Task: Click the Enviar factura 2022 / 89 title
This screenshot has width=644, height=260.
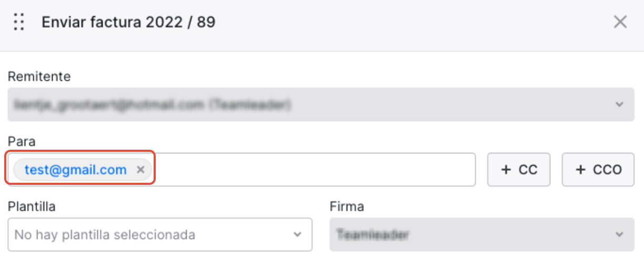Action: click(x=128, y=23)
